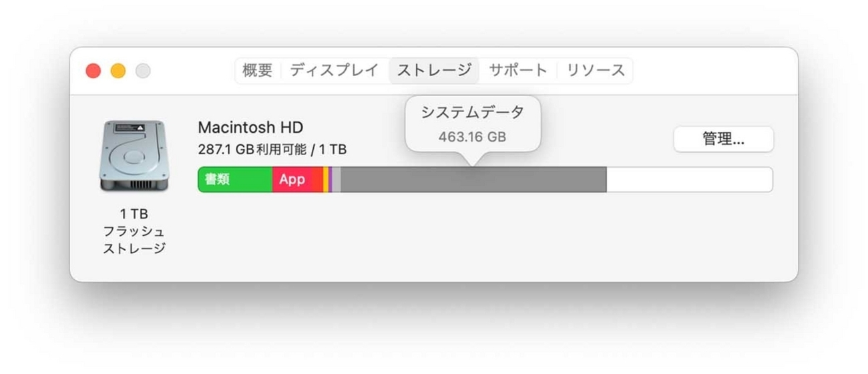
Task: Click the Macintosh HD hard drive icon
Action: [x=134, y=156]
